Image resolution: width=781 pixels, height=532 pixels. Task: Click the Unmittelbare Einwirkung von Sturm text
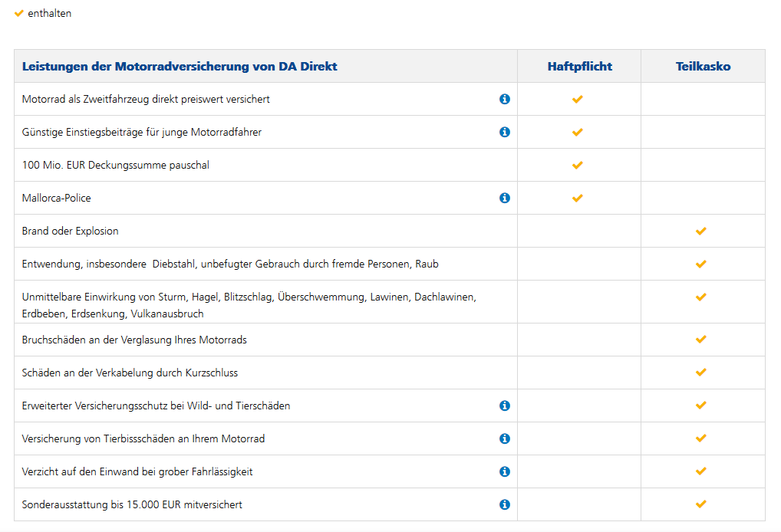click(249, 305)
